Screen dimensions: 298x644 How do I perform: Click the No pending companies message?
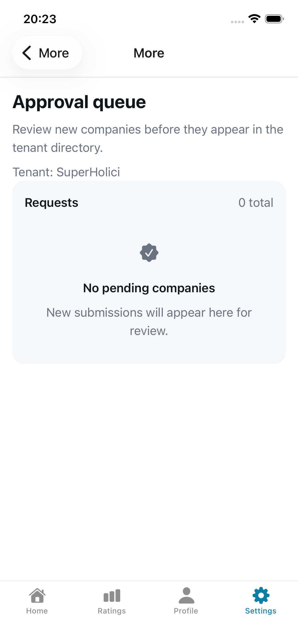tap(149, 288)
